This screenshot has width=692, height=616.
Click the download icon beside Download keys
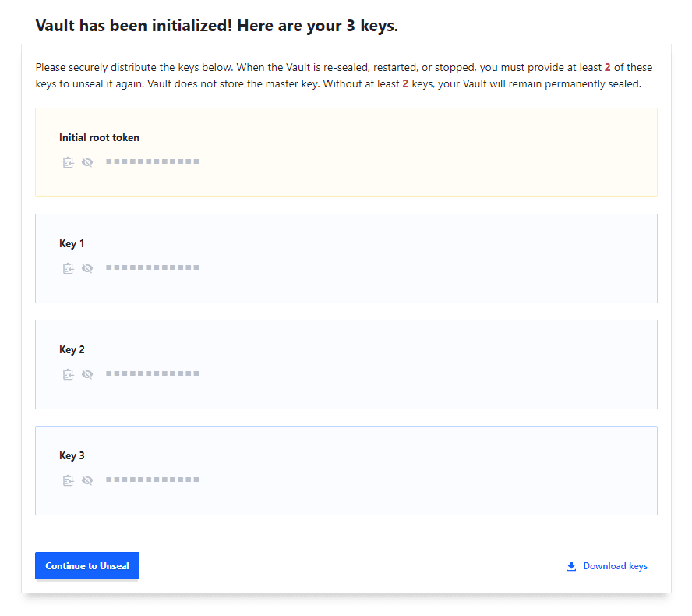pos(571,566)
